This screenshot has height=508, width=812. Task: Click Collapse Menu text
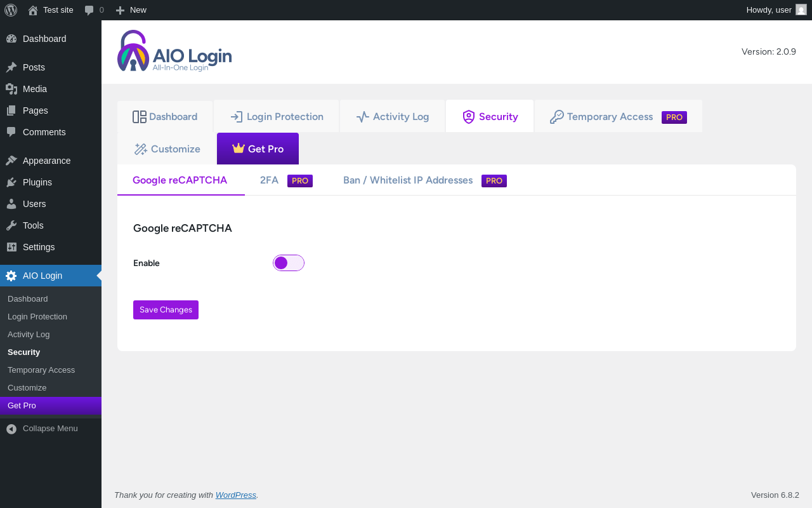tap(50, 429)
